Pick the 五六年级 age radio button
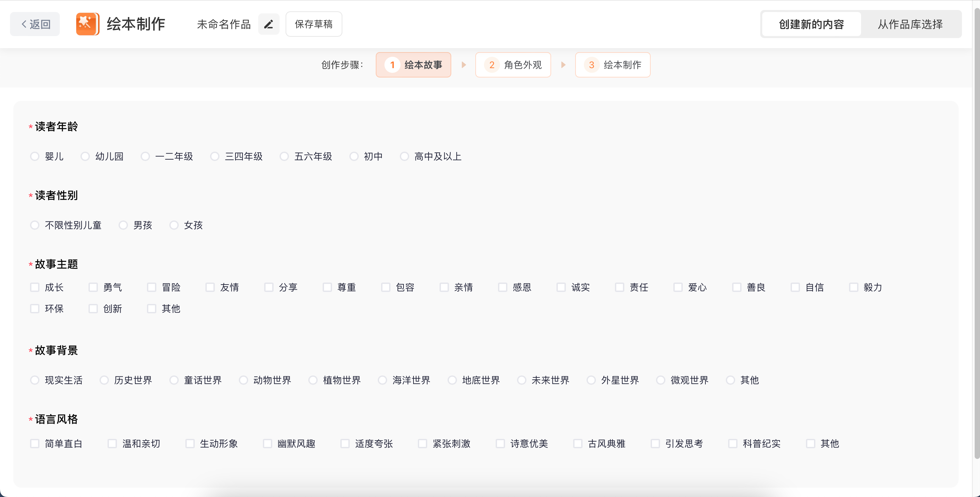This screenshot has width=980, height=497. tap(284, 156)
